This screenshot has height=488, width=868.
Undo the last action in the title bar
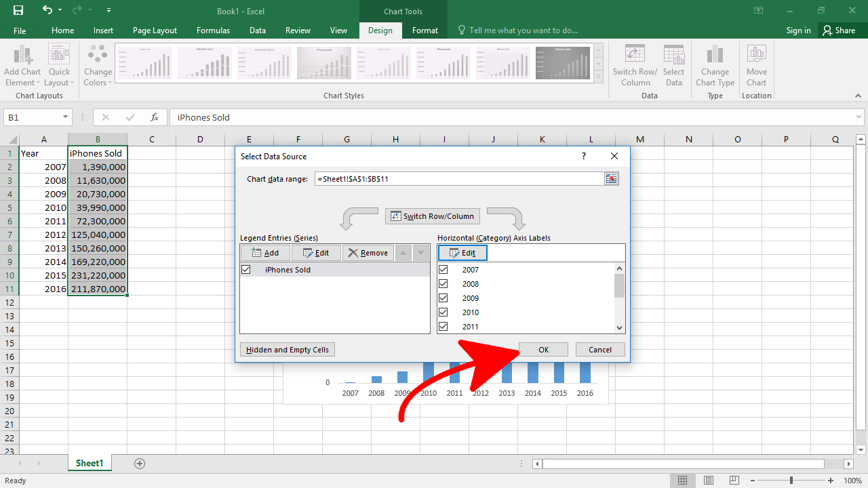pyautogui.click(x=47, y=10)
